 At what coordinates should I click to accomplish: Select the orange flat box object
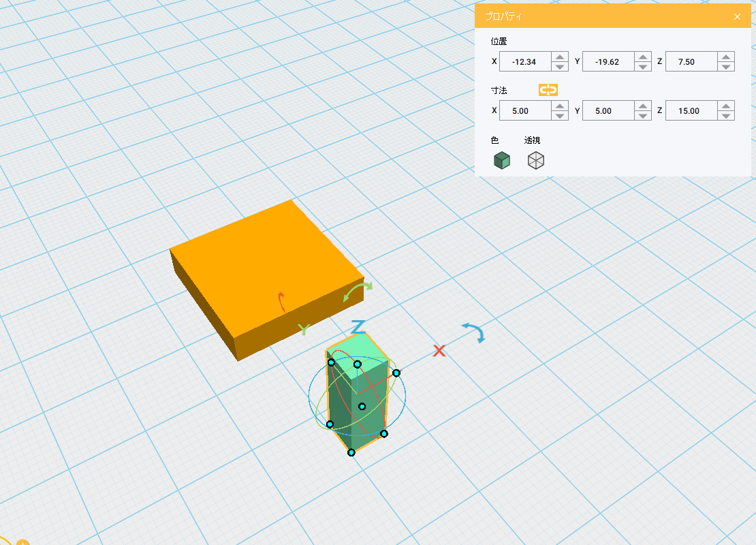coord(266,266)
